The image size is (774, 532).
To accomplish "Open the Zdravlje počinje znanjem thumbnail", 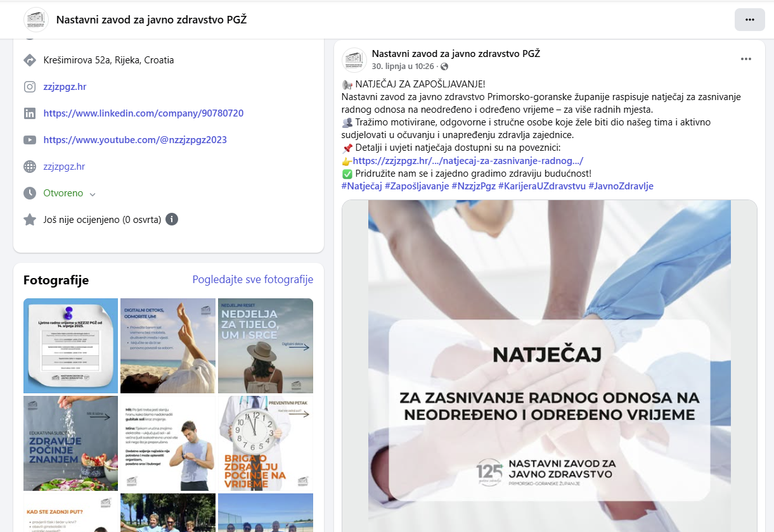I will point(70,443).
